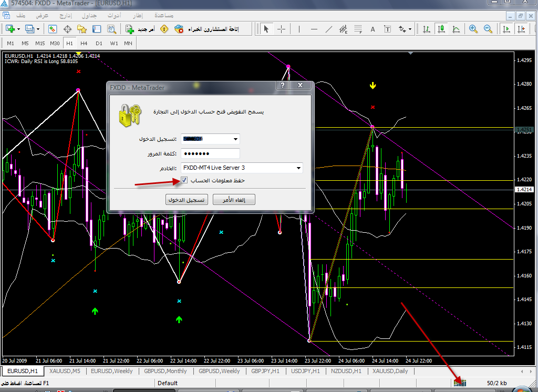Switch chart to Bar Chart view
This screenshot has height=392, width=538.
point(427,29)
